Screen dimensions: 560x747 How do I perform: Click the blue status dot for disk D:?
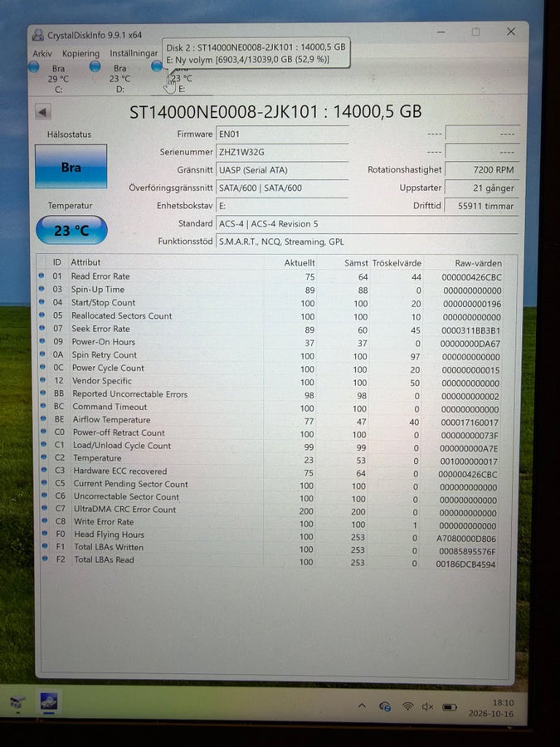(95, 66)
